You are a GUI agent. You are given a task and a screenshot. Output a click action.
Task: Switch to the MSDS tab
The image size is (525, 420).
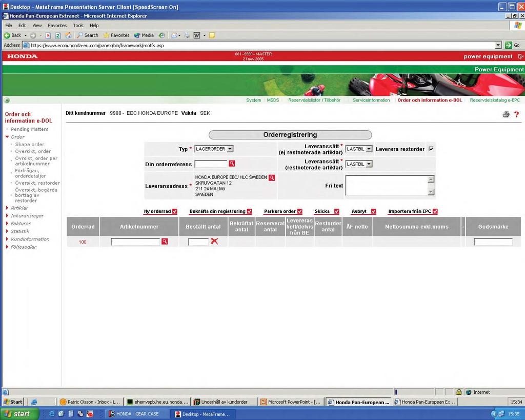[x=273, y=100]
